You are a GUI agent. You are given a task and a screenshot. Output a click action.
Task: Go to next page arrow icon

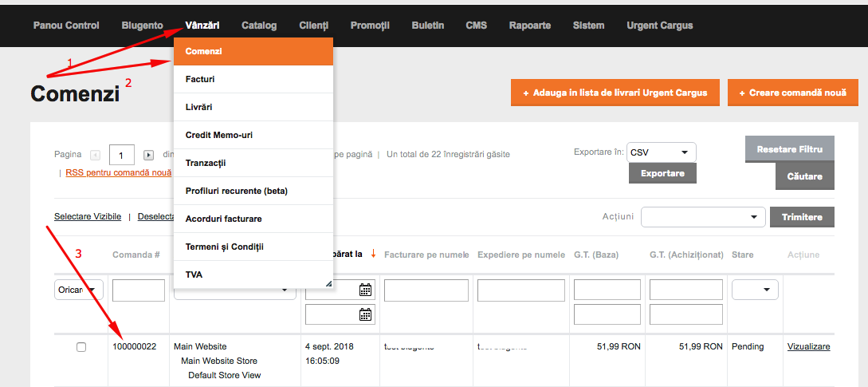(148, 155)
